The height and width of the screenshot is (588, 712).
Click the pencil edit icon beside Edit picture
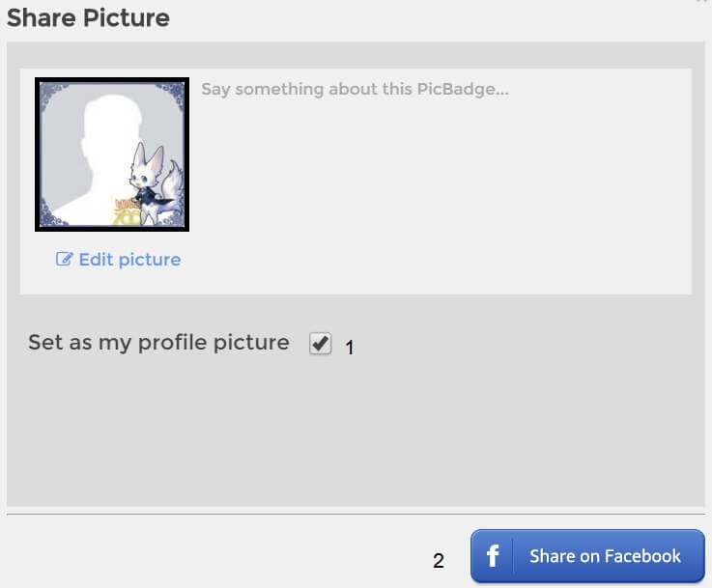click(64, 259)
